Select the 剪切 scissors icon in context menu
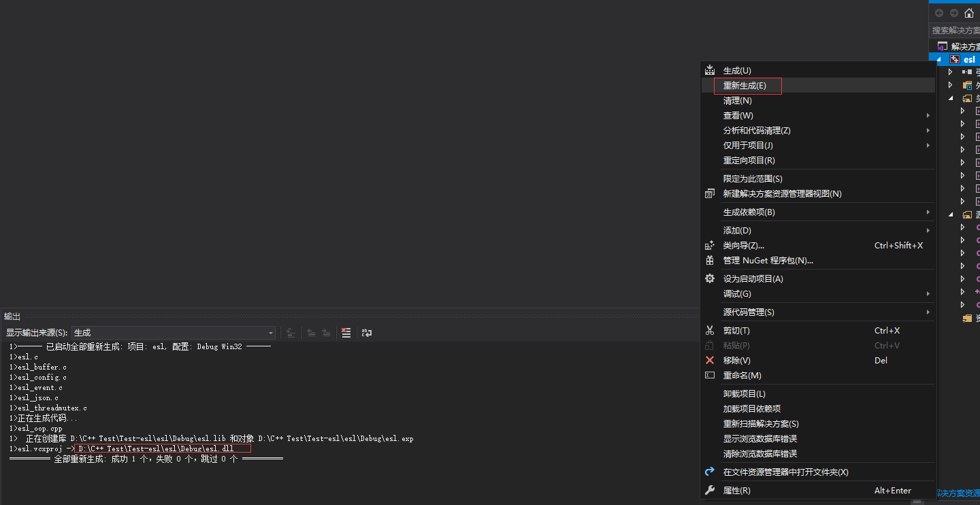Image resolution: width=980 pixels, height=505 pixels. tap(709, 331)
